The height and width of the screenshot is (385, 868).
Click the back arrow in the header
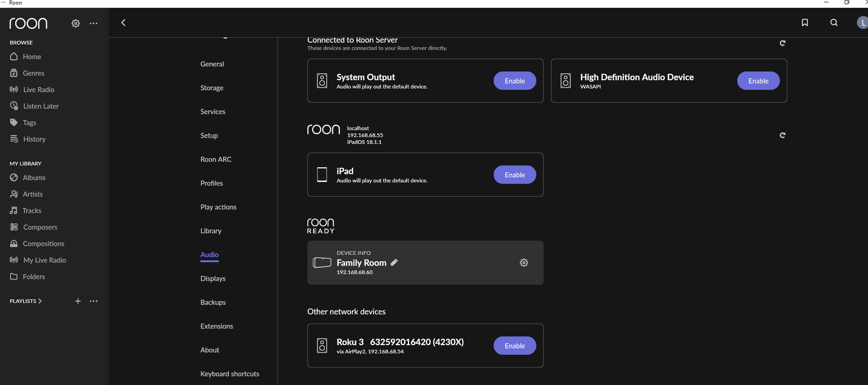click(123, 23)
